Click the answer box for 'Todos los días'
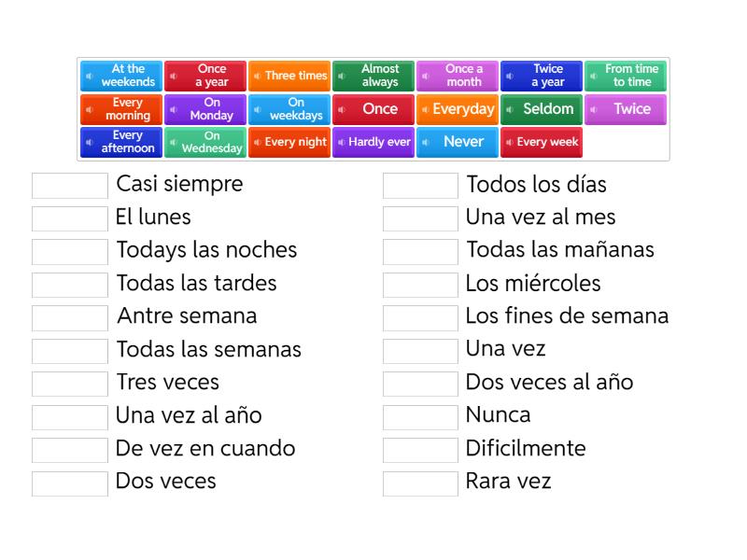This screenshot has height=560, width=747. click(420, 186)
